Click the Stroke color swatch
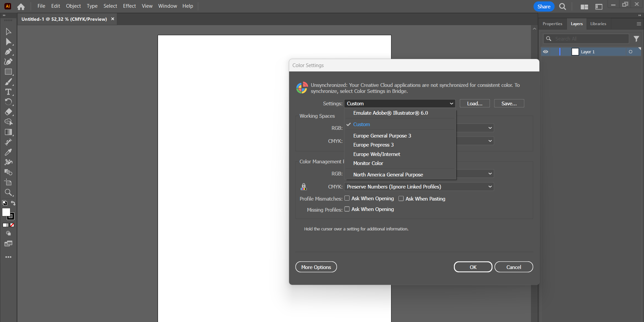 click(x=12, y=217)
